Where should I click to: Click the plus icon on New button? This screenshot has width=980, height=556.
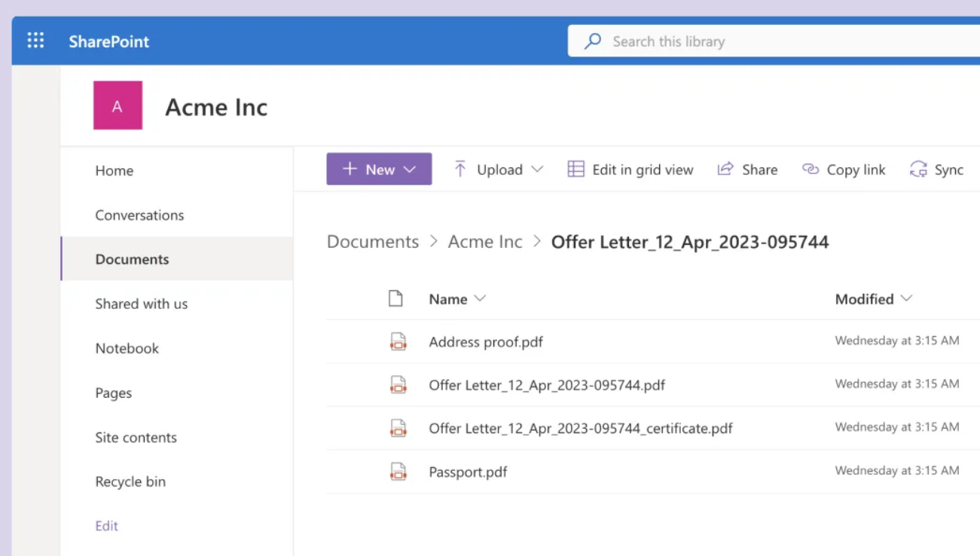pos(350,169)
